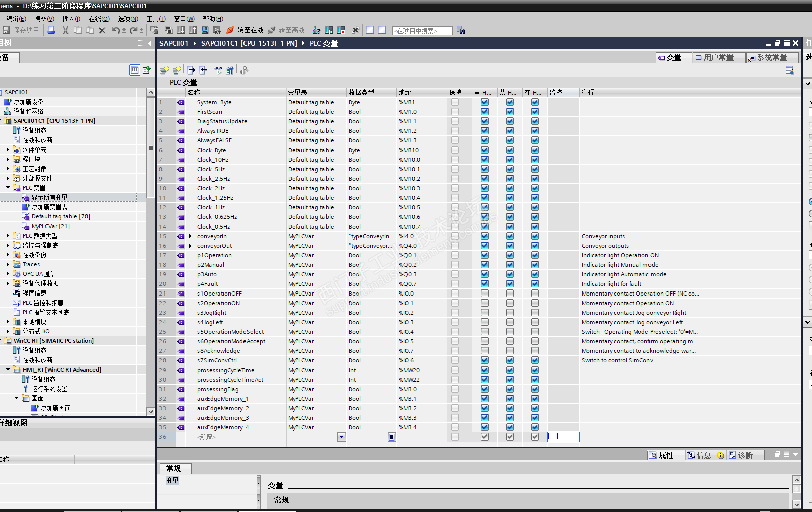Click the Delete X icon in main toolbar
The image size is (812, 512).
[x=102, y=30]
